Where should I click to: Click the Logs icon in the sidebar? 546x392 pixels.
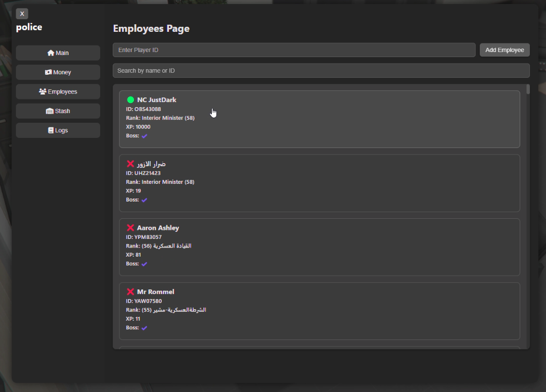pos(50,130)
